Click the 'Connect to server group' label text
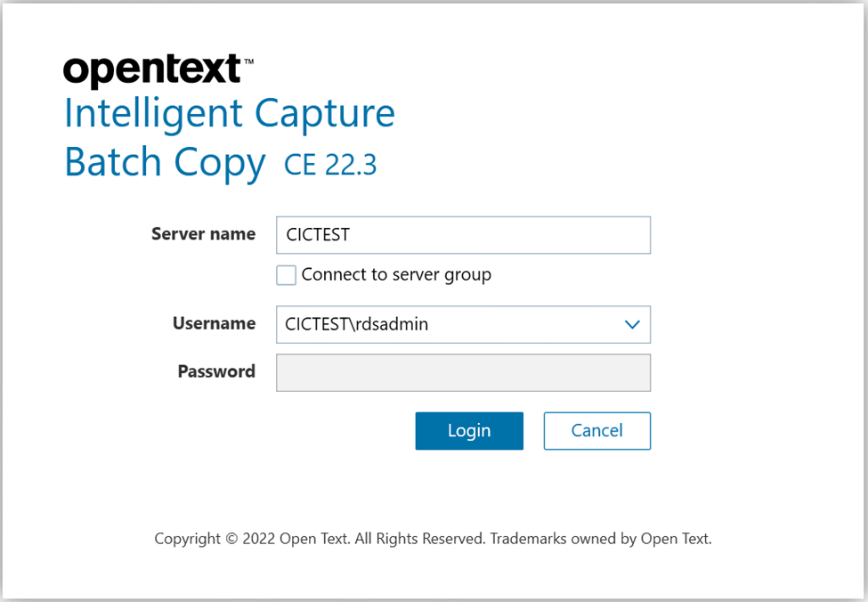The width and height of the screenshot is (868, 602). coord(396,274)
